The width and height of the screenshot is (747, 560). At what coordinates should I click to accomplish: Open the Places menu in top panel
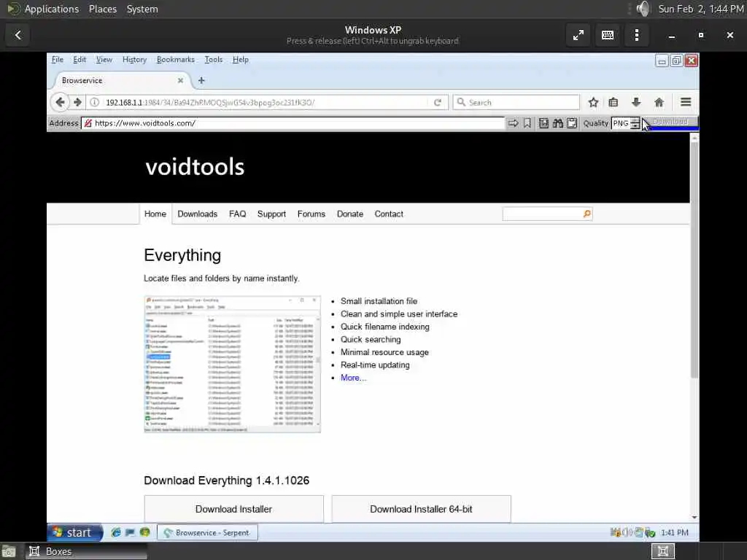coord(102,9)
